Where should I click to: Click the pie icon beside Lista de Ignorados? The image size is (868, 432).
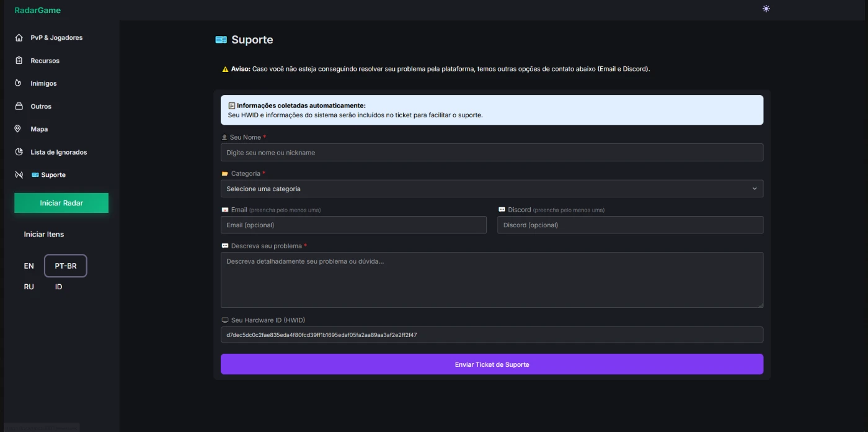19,152
